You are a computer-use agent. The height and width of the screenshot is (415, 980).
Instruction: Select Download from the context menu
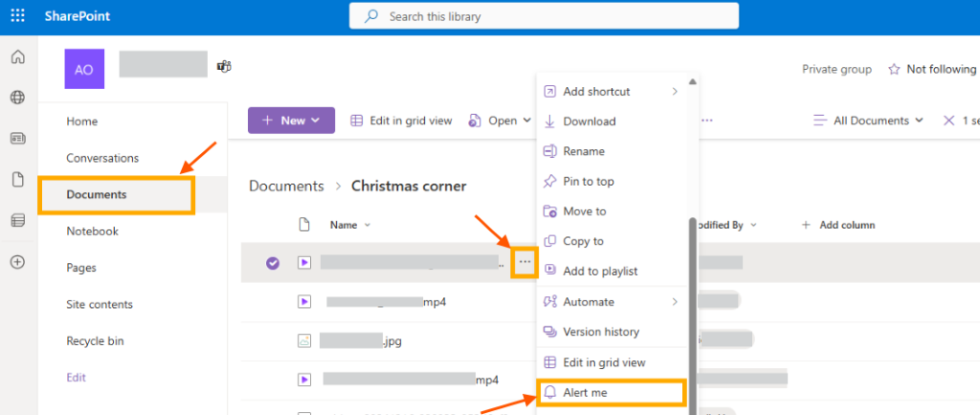click(612, 121)
